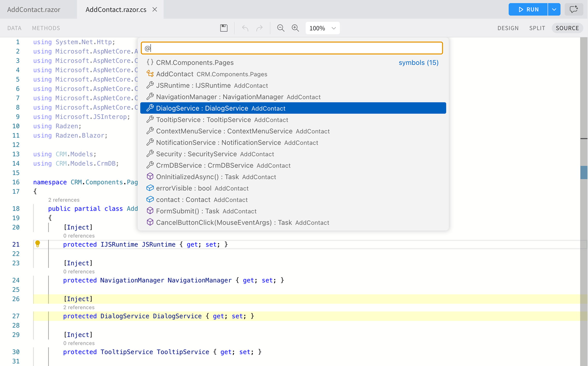Zoom out of the code editor
588x366 pixels.
[x=281, y=28]
